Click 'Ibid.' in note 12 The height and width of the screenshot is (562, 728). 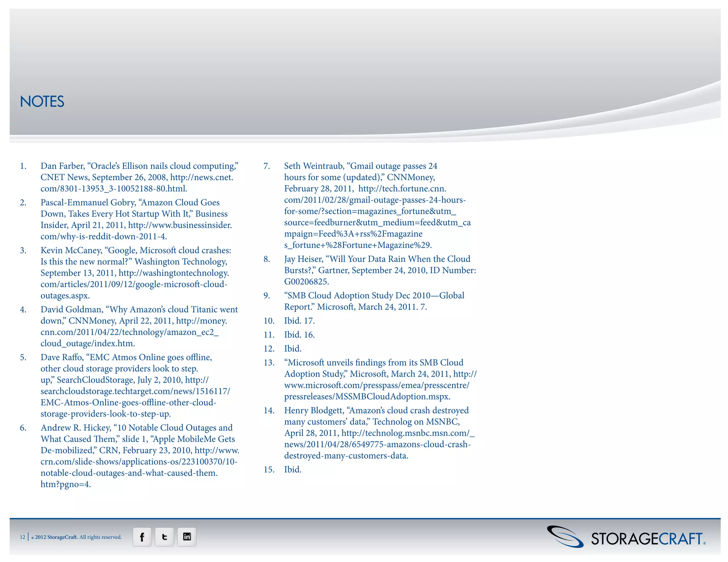click(293, 348)
